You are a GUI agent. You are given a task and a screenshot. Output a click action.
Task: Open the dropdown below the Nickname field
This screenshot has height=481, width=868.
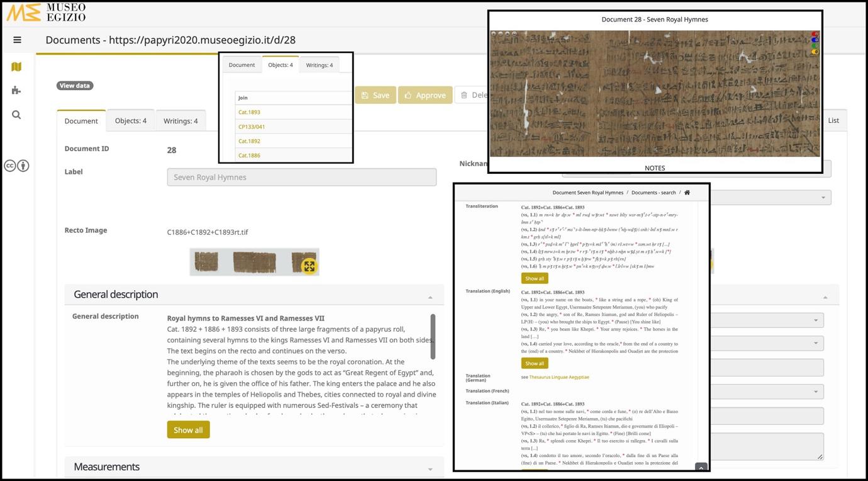coord(822,198)
